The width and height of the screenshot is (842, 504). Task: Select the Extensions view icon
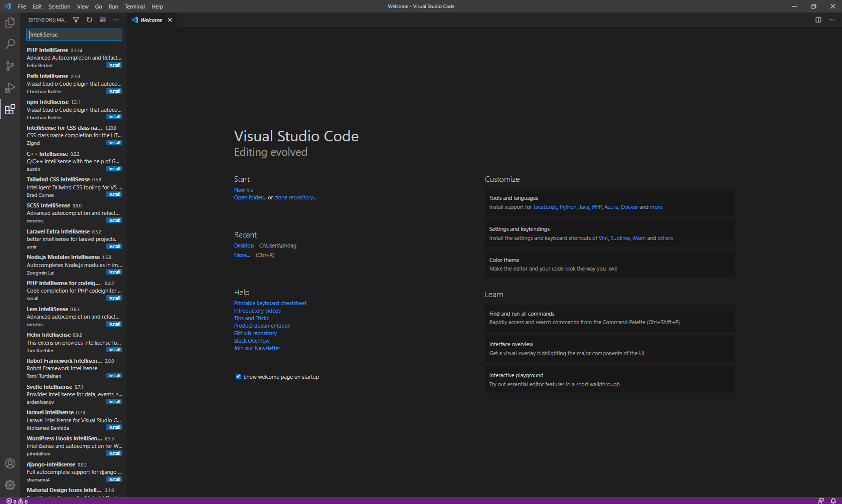10,109
